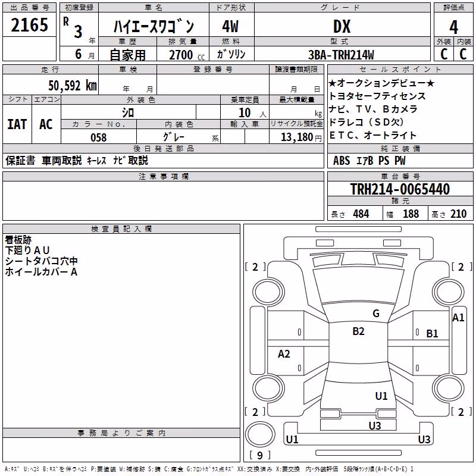Image resolution: width=476 pixels, height=476 pixels.
Task: Select the shift type IAT
Action: [x=17, y=124]
